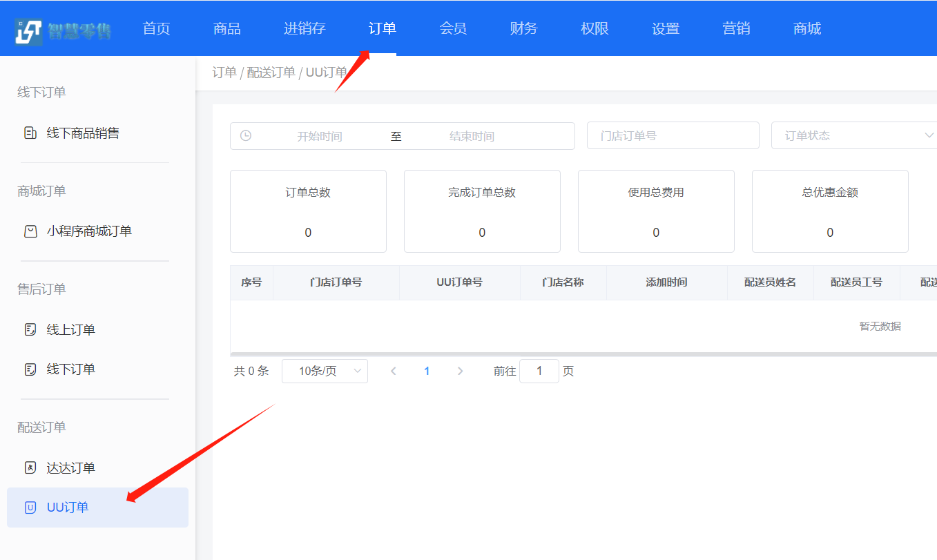This screenshot has width=937, height=560.
Task: Click the UU订单号 column header
Action: click(460, 282)
